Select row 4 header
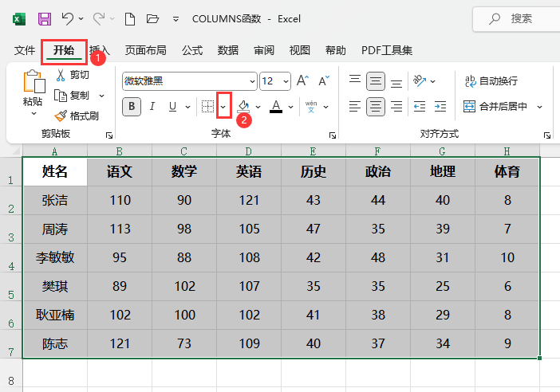The width and height of the screenshot is (560, 392). tap(11, 258)
